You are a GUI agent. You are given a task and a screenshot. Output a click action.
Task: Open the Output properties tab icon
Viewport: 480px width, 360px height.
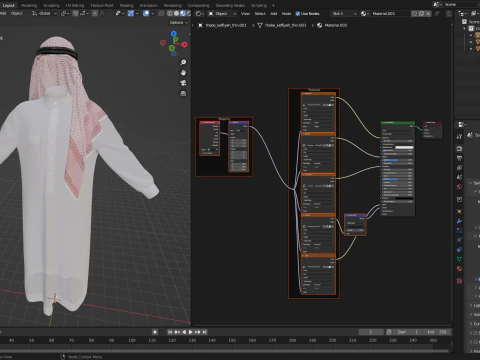pyautogui.click(x=459, y=158)
